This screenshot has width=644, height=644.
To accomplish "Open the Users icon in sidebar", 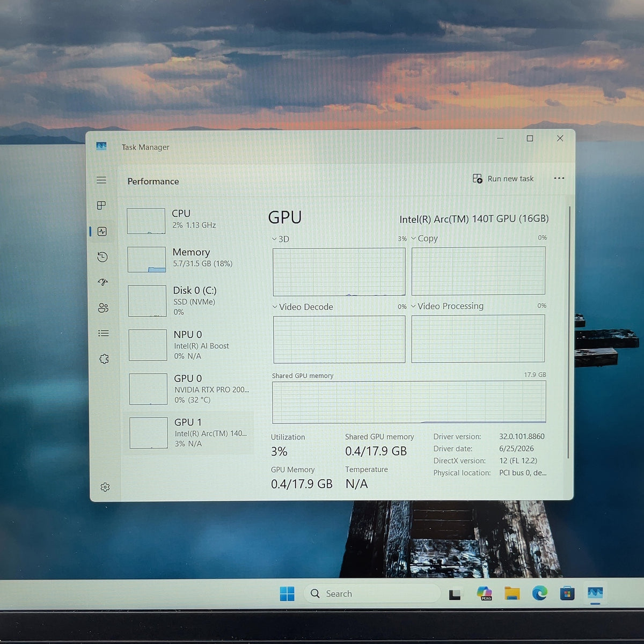I will coord(103,308).
